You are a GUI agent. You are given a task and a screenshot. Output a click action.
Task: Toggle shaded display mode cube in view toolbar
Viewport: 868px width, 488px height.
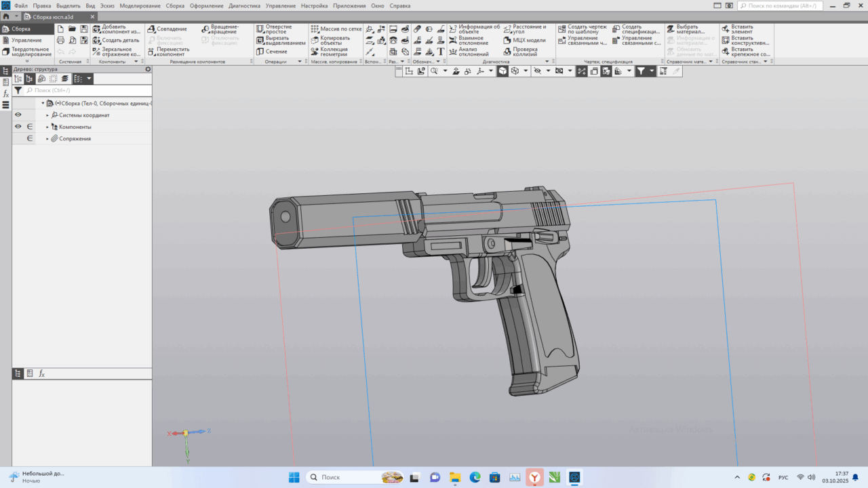click(x=503, y=70)
